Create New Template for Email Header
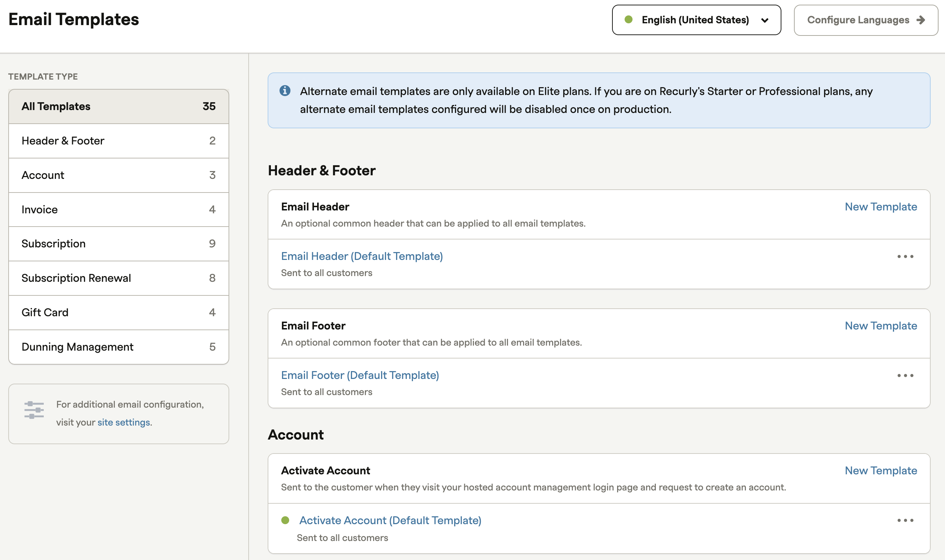The width and height of the screenshot is (945, 560). click(x=880, y=207)
